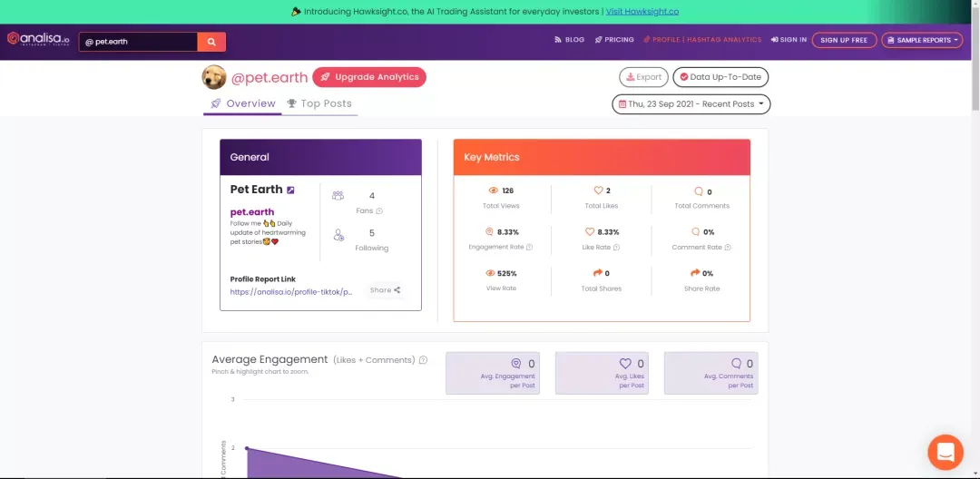The image size is (980, 479).
Task: Click the Export button
Action: click(x=643, y=77)
